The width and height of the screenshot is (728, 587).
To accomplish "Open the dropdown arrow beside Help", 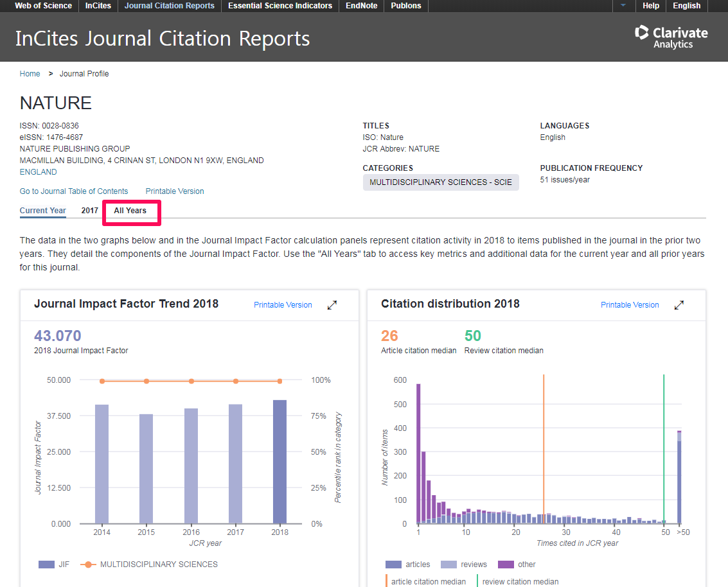I will 623,6.
